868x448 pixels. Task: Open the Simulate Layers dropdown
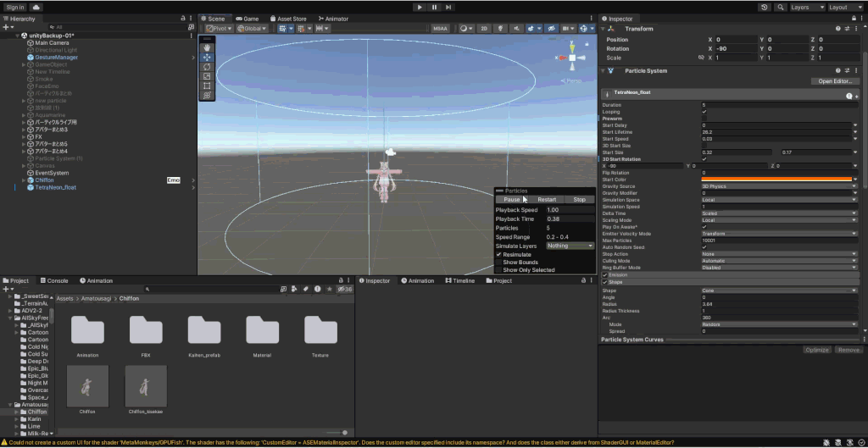click(x=570, y=246)
